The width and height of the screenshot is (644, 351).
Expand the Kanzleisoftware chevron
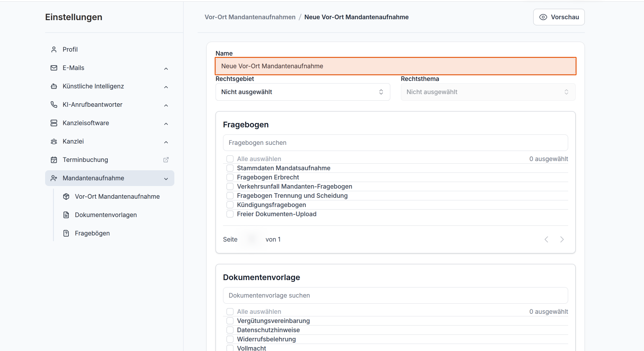click(x=166, y=123)
